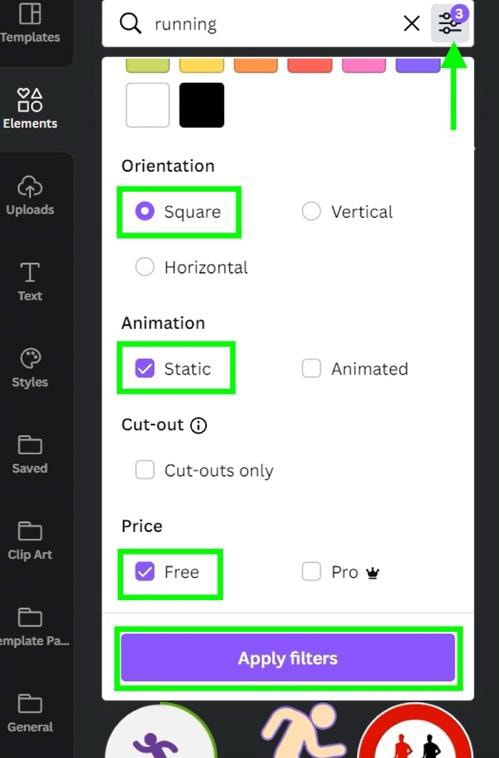The image size is (499, 758).
Task: Open the Styles palette panel
Action: [30, 368]
